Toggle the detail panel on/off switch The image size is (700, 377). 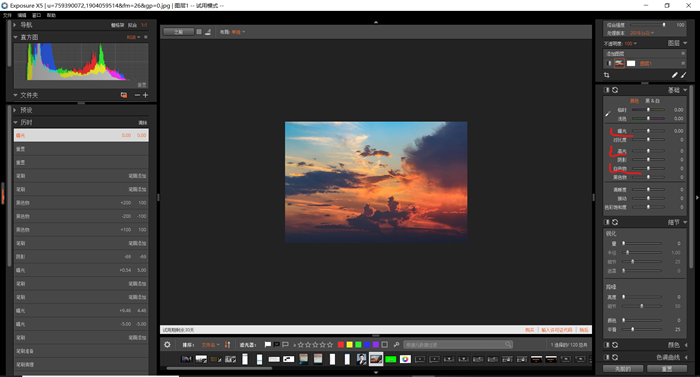pos(607,222)
